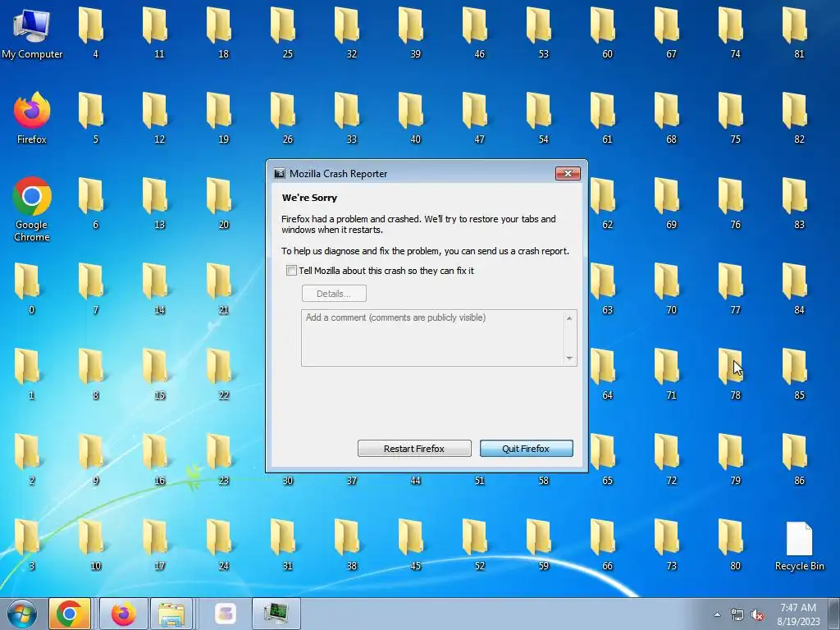Select the folder named 11

point(156,33)
